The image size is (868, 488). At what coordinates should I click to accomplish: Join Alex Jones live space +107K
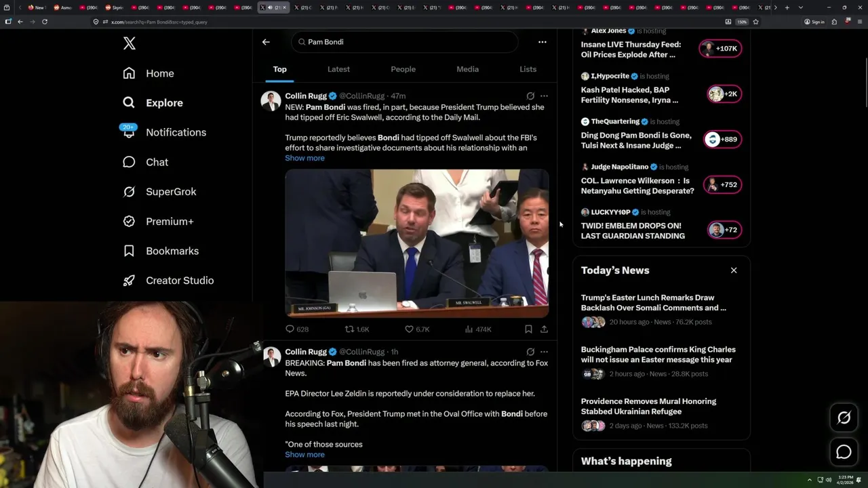(721, 49)
